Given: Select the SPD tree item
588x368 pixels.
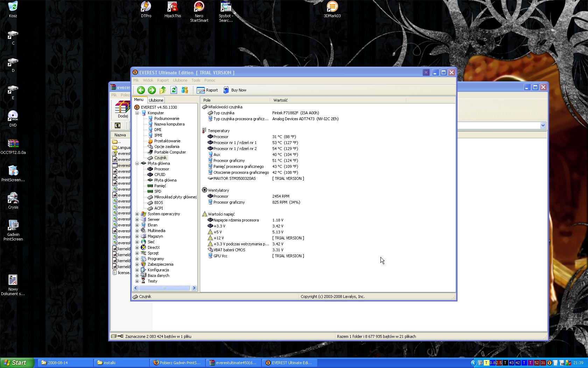Looking at the screenshot, I should pos(157,191).
